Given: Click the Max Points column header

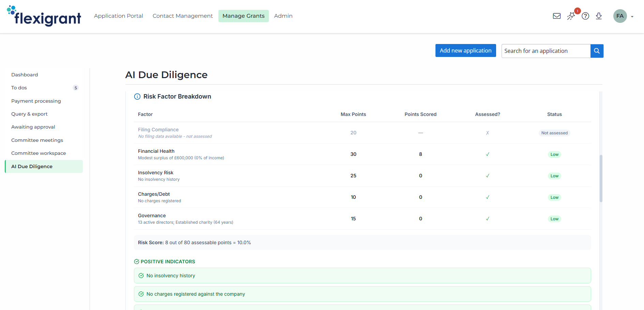Looking at the screenshot, I should (353, 114).
